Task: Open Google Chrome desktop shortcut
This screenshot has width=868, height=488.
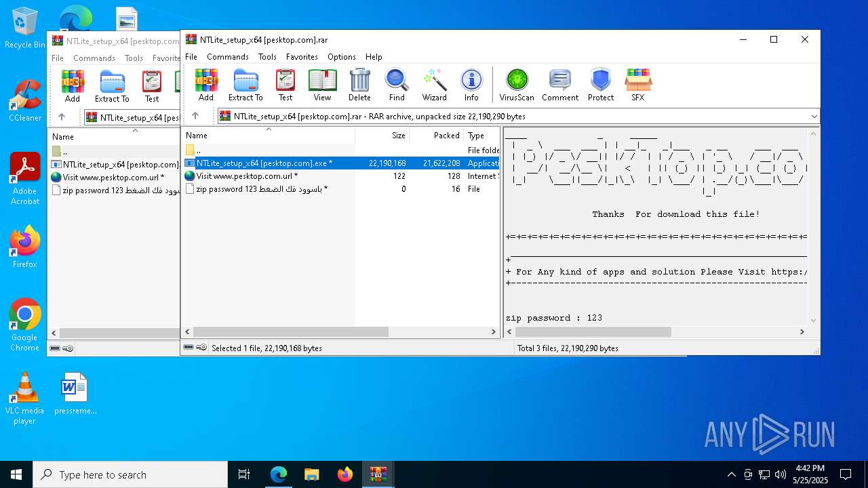Action: 25,325
